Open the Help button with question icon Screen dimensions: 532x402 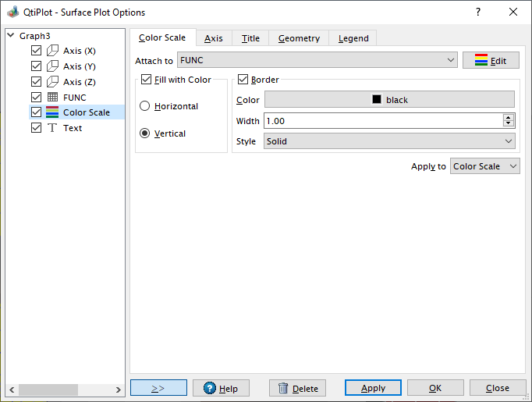coord(221,388)
